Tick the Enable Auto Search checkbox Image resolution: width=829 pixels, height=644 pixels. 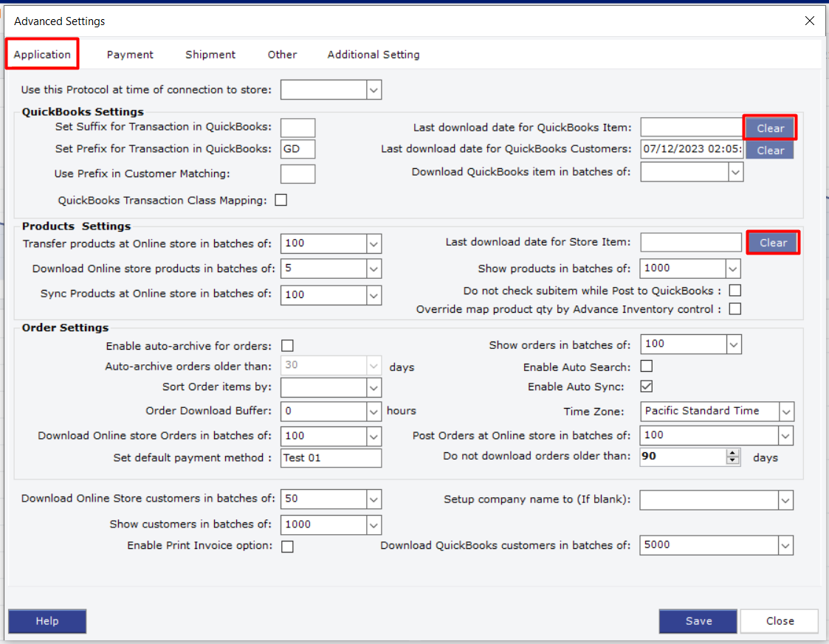point(646,367)
